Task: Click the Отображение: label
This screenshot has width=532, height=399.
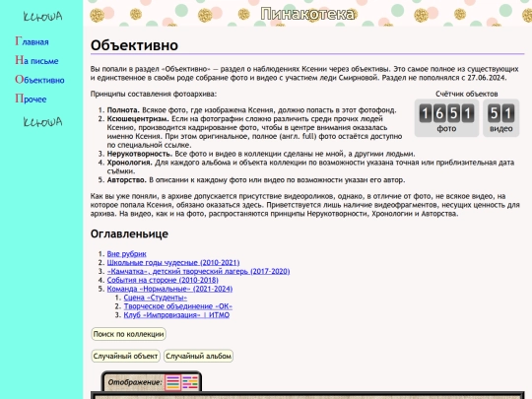Action: tap(135, 382)
